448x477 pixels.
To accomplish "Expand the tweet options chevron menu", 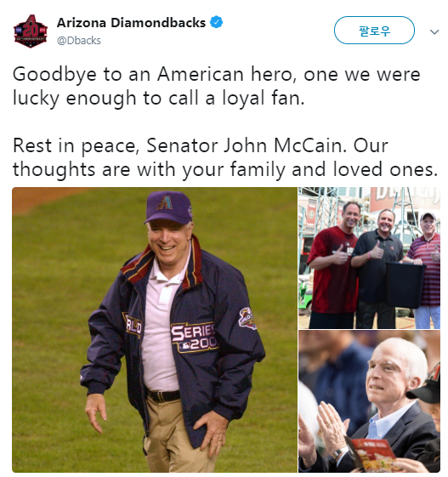I will click(x=434, y=32).
